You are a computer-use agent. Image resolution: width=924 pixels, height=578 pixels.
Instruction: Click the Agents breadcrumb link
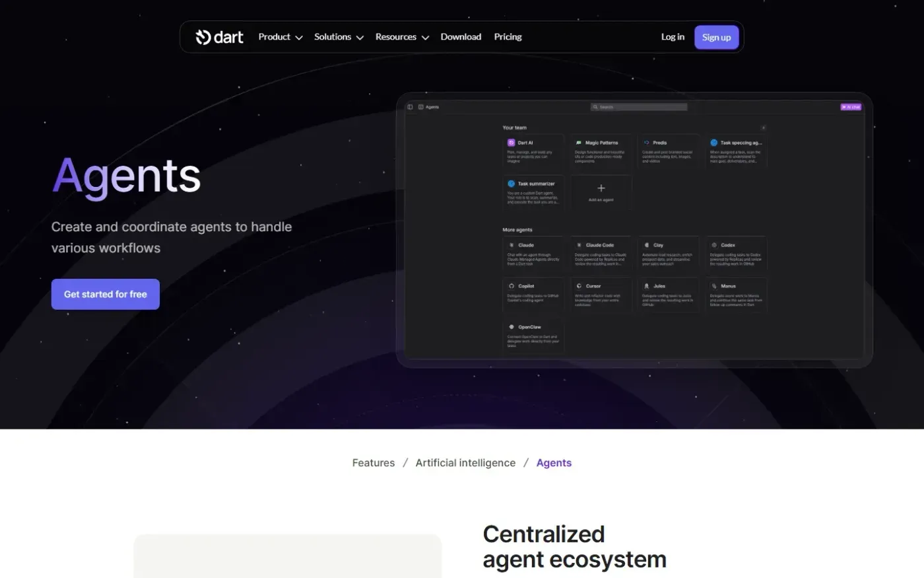pos(554,463)
